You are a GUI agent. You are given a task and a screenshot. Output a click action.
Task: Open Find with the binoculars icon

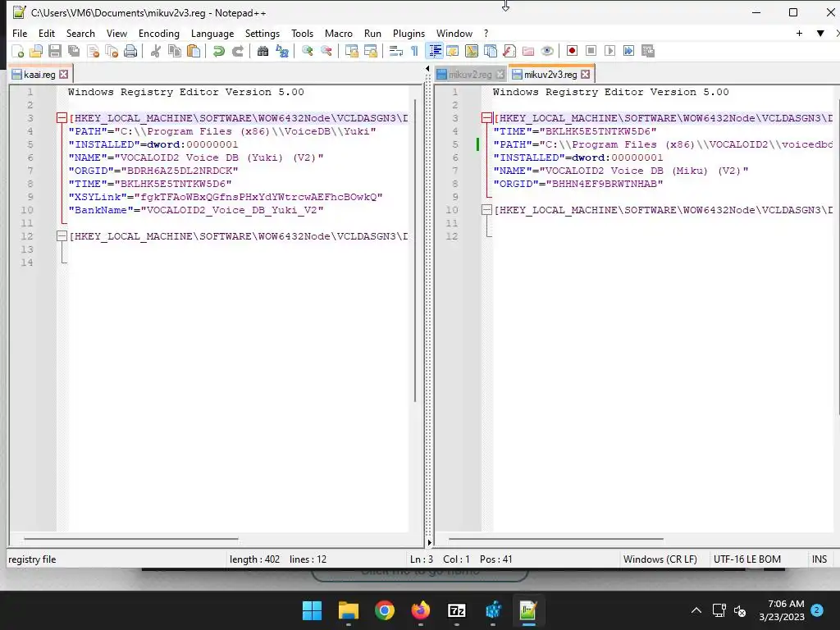tap(262, 51)
